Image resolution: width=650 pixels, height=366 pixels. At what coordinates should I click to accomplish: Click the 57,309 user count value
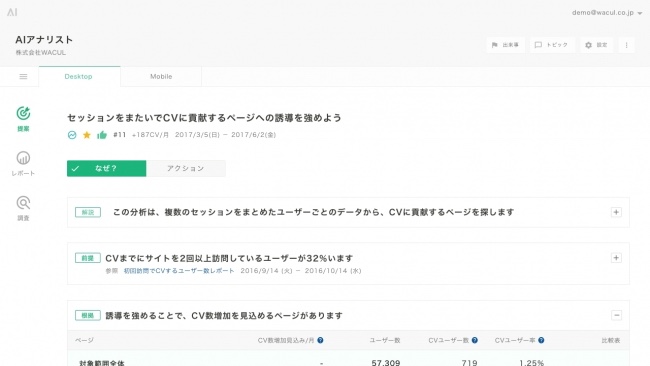(x=386, y=362)
